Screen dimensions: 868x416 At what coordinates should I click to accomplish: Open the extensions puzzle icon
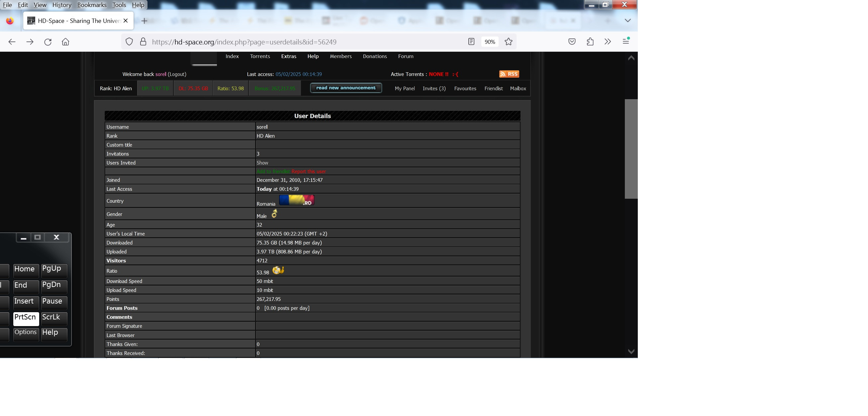click(590, 42)
